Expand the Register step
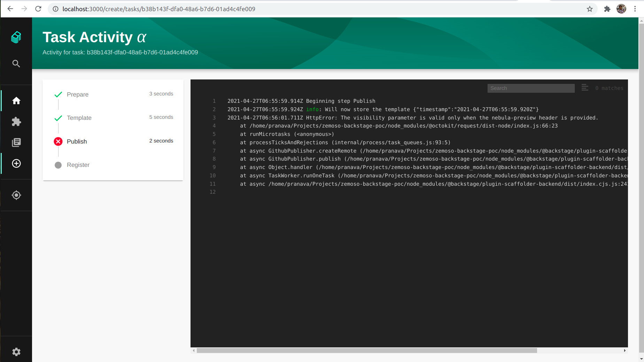This screenshot has width=644, height=362. tap(78, 165)
